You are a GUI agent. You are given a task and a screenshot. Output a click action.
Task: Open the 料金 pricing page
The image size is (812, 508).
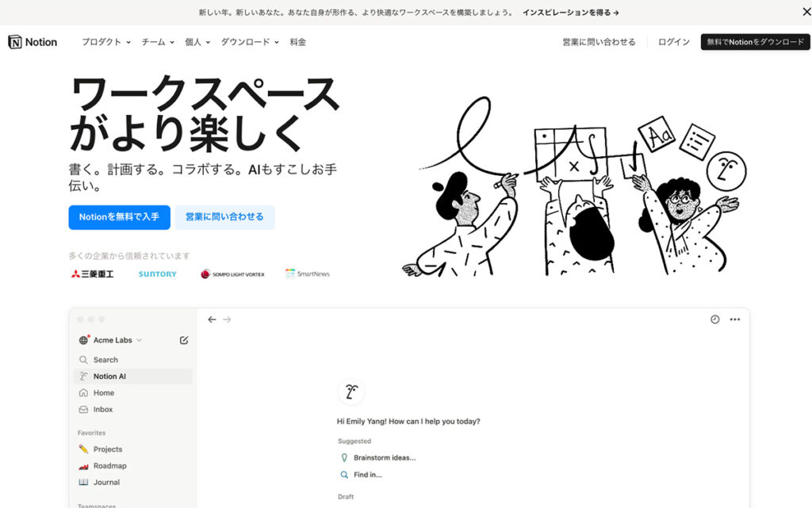click(x=298, y=42)
